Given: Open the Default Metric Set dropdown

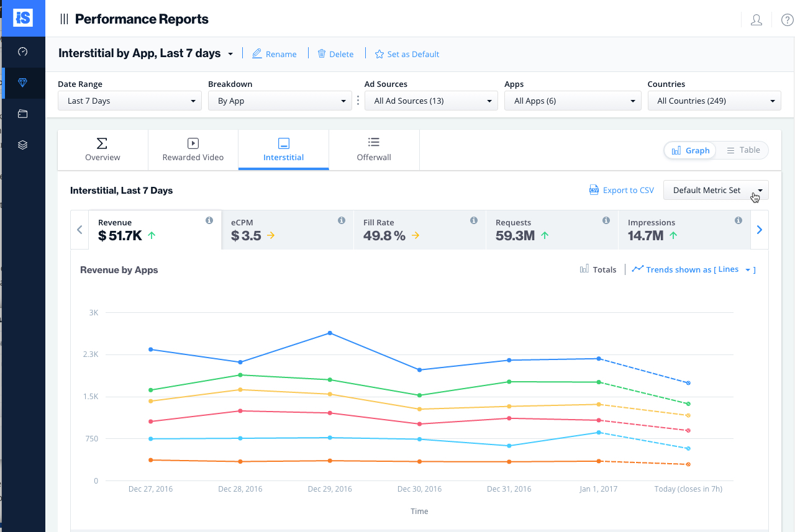Looking at the screenshot, I should coord(715,190).
